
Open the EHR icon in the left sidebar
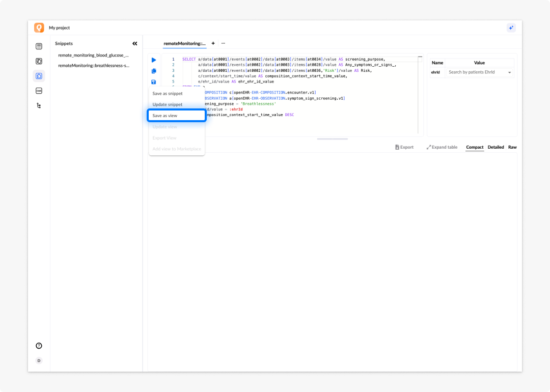click(x=39, y=91)
